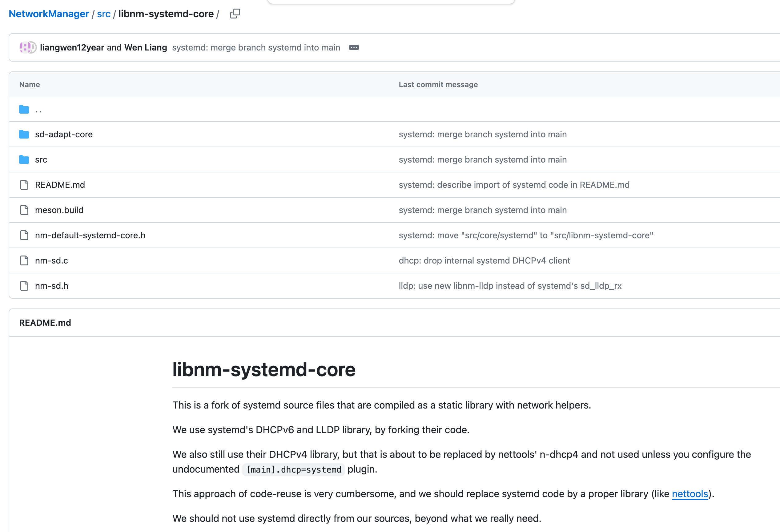
Task: Open the src folder in file list
Action: [x=41, y=160]
